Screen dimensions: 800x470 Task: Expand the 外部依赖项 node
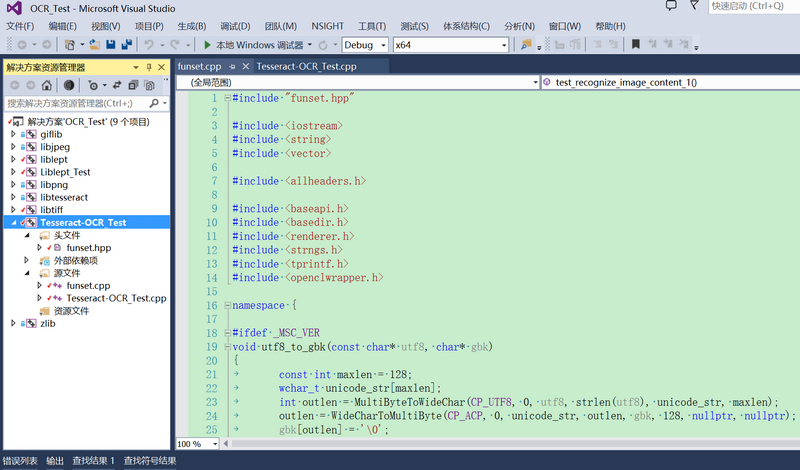pyautogui.click(x=27, y=260)
